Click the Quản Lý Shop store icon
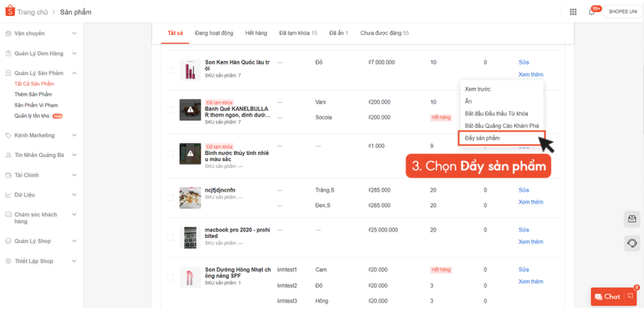The width and height of the screenshot is (644, 312). click(8, 241)
